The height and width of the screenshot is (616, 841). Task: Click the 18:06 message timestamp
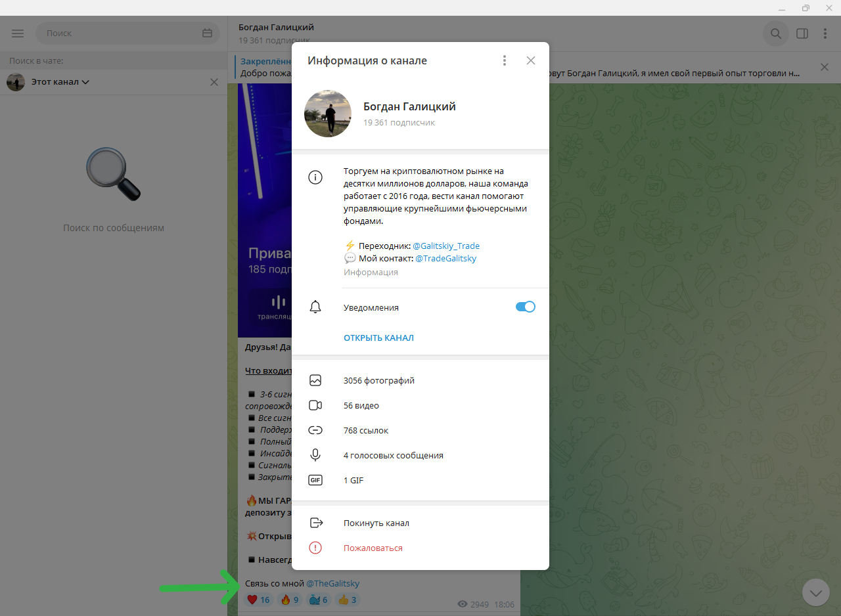[x=505, y=604]
